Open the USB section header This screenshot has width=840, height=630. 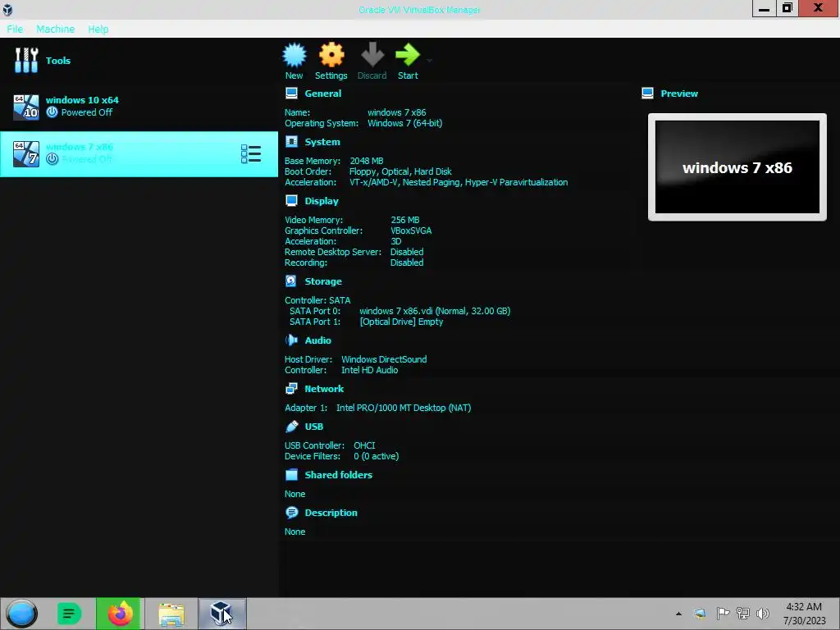pyautogui.click(x=314, y=427)
